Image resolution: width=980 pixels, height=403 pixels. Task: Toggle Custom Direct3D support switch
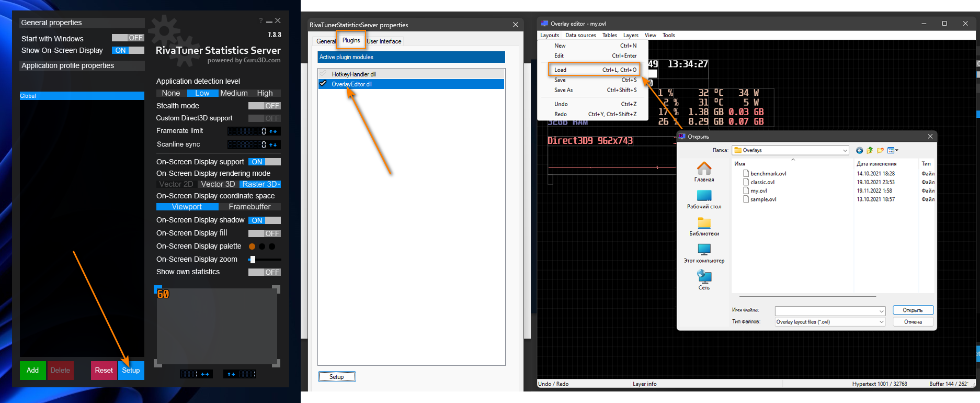coord(265,118)
